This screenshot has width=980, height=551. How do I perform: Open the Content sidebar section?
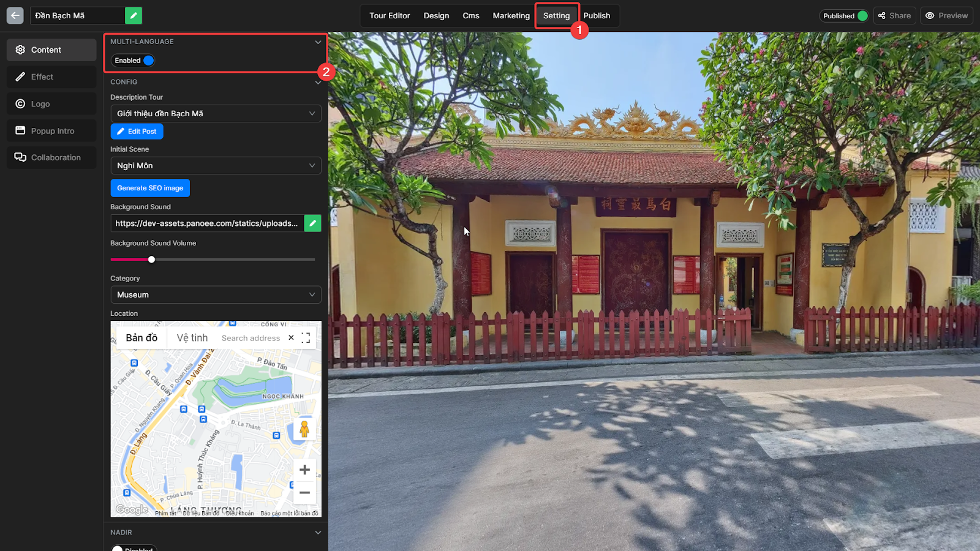(x=51, y=50)
